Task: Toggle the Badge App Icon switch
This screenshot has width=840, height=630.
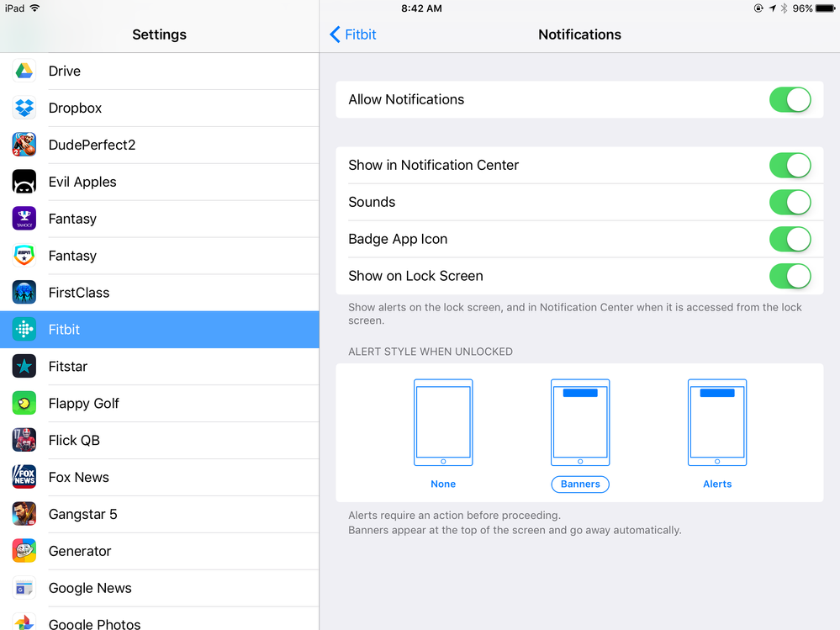Action: tap(790, 239)
